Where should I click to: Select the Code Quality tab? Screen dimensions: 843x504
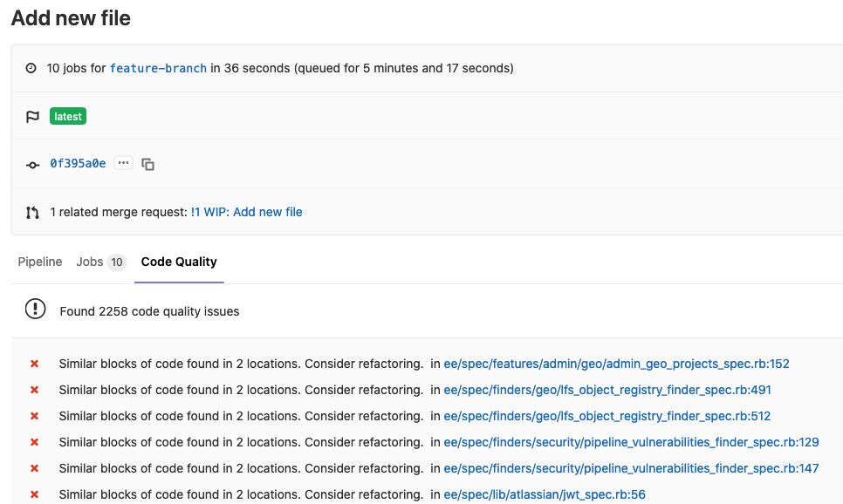179,262
